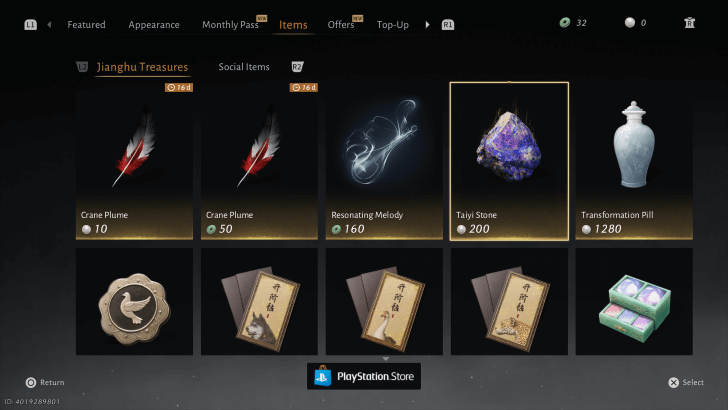Click the down arrow above PlayStation Store
The width and height of the screenshot is (728, 410).
(x=385, y=359)
